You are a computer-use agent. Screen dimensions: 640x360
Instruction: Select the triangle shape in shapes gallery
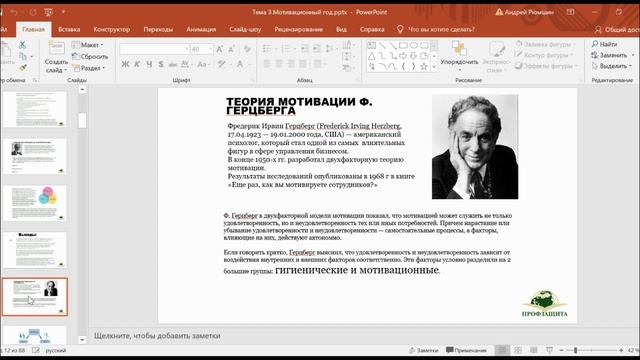pyautogui.click(x=372, y=56)
